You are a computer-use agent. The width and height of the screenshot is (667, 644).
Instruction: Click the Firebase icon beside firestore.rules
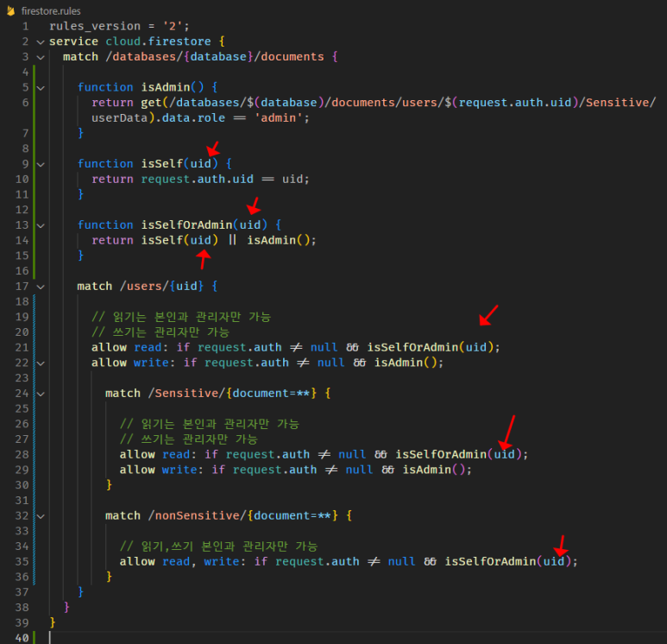(x=11, y=10)
